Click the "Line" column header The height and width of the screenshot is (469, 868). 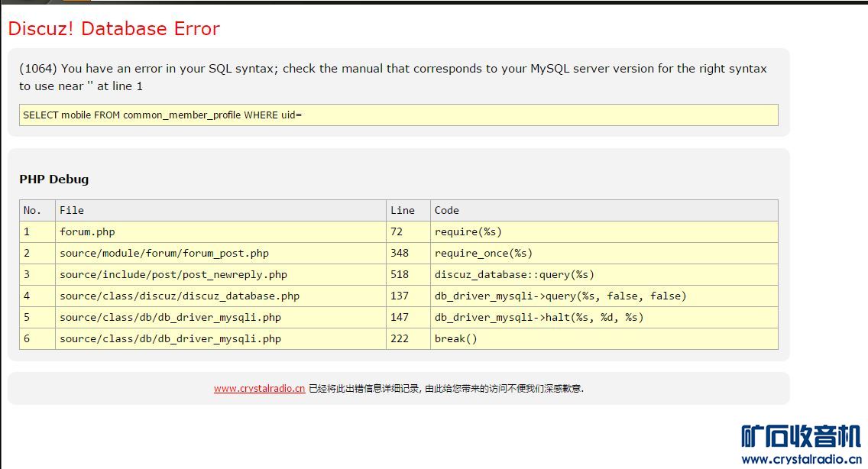(408, 210)
